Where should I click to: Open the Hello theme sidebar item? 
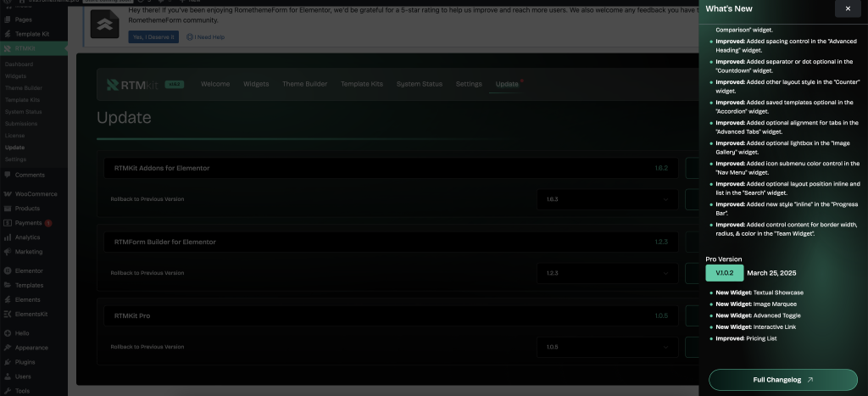coord(22,333)
